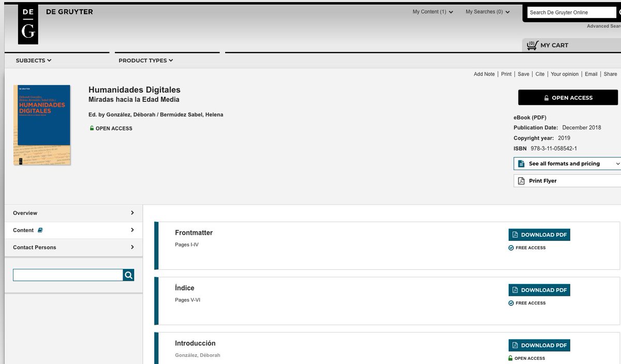Open the Product Types dropdown menu
The height and width of the screenshot is (364, 621).
click(146, 60)
